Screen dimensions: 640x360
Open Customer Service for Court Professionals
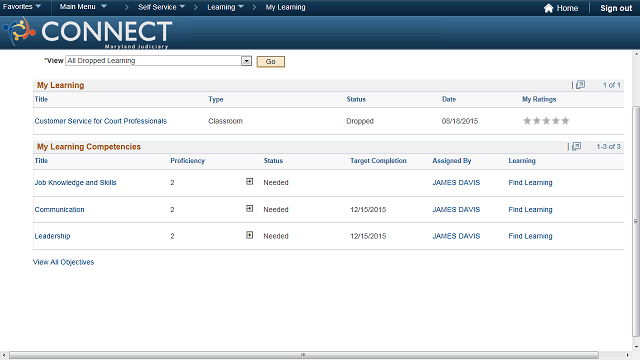pos(101,121)
